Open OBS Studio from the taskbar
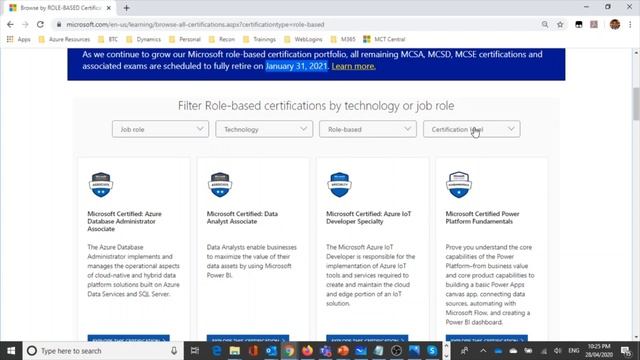This screenshot has height=360, width=640. click(x=396, y=351)
